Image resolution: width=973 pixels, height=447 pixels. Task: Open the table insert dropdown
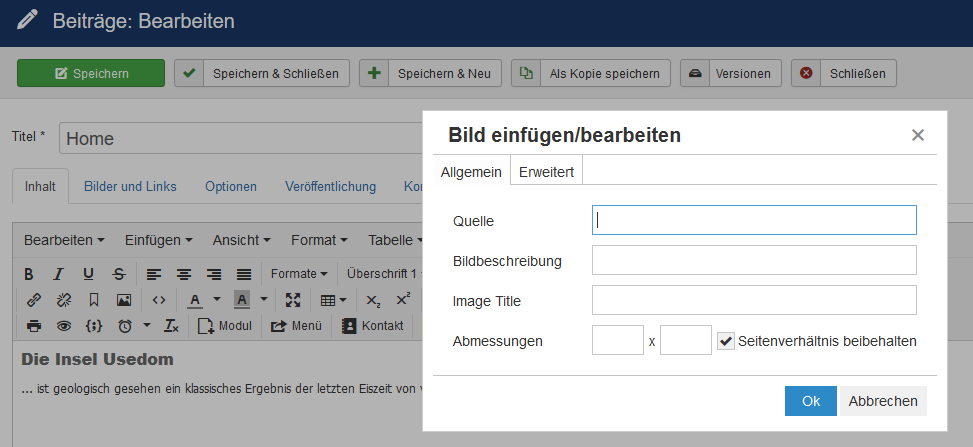tap(333, 300)
